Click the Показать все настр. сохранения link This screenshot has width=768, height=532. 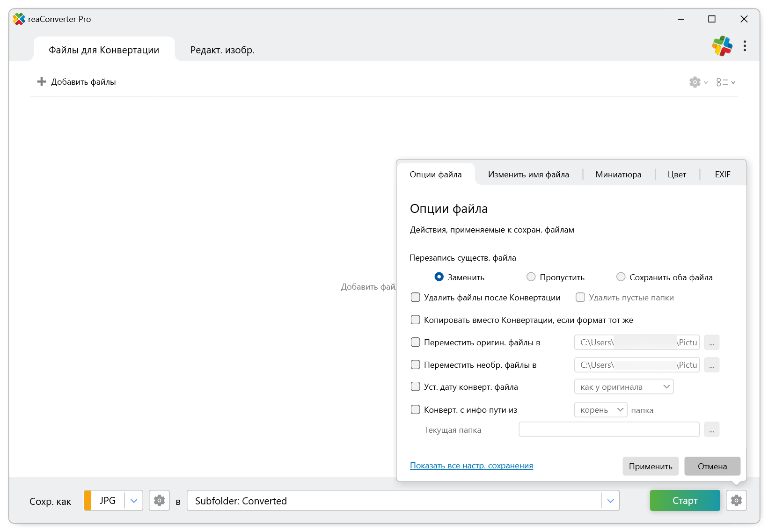click(471, 466)
